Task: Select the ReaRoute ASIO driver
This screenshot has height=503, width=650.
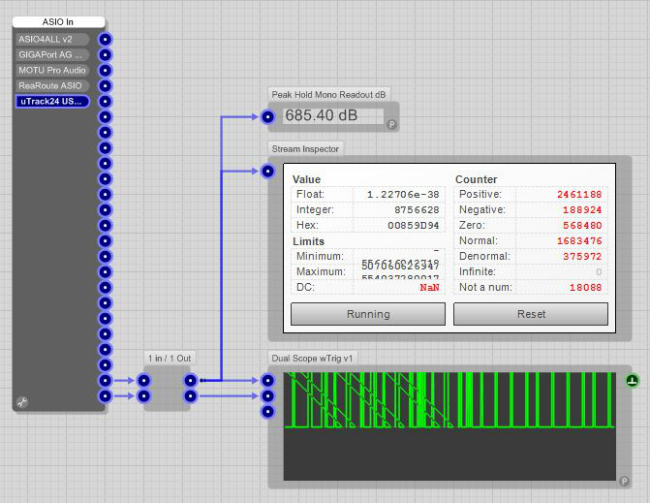Action: (52, 86)
